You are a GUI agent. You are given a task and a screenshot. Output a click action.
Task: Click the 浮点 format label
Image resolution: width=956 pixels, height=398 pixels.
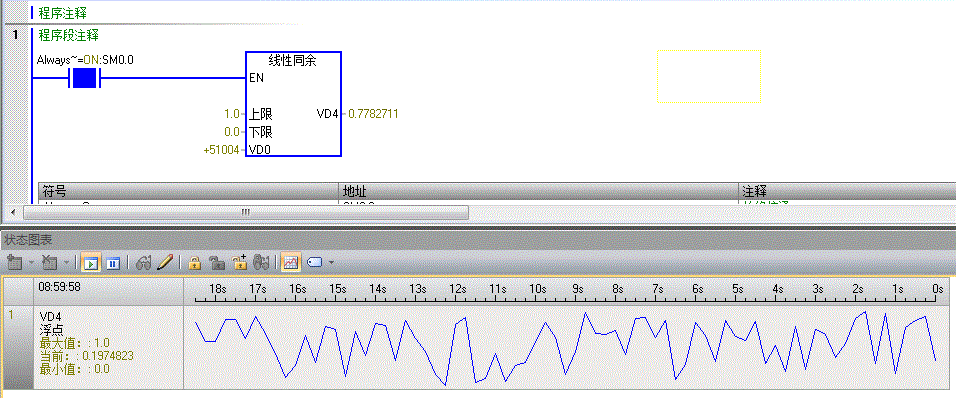coord(51,330)
